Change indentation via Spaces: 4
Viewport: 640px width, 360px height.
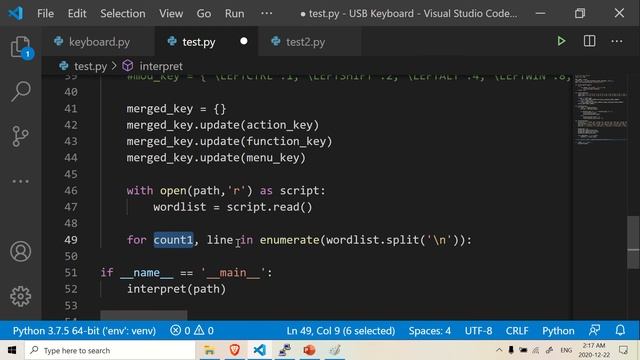(x=430, y=330)
